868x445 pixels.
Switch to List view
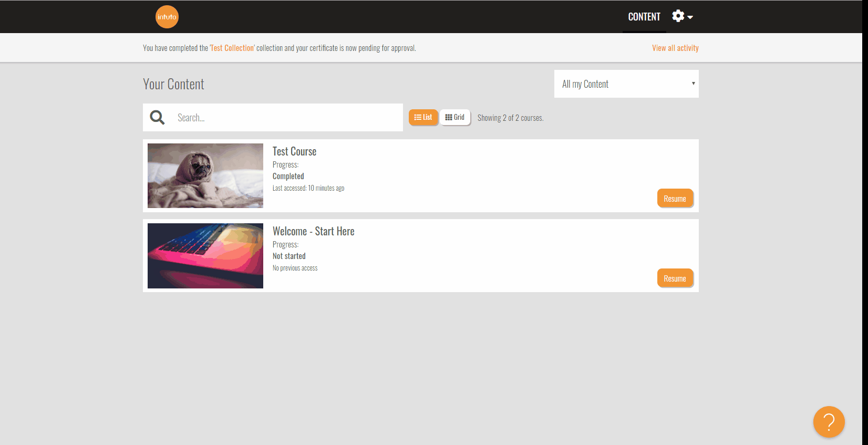(423, 117)
